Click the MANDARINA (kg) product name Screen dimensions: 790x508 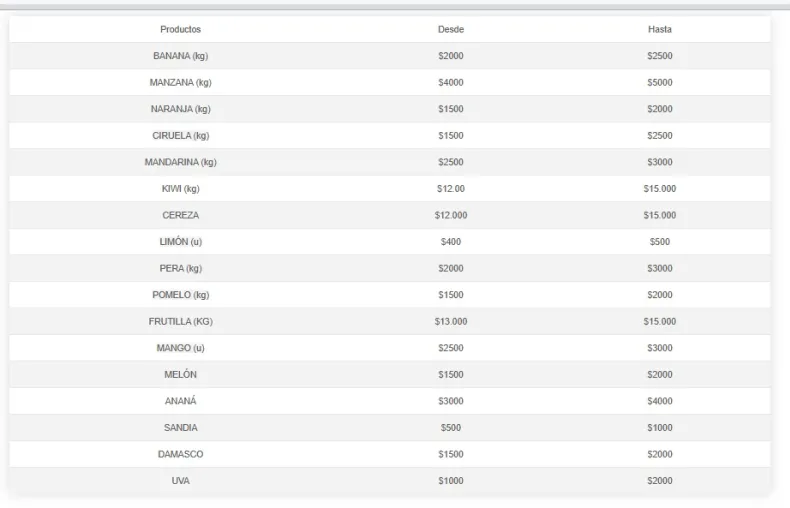pos(180,162)
